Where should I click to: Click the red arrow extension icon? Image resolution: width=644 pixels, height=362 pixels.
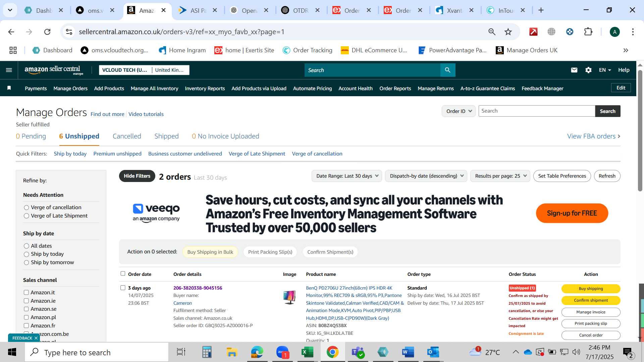(533, 32)
